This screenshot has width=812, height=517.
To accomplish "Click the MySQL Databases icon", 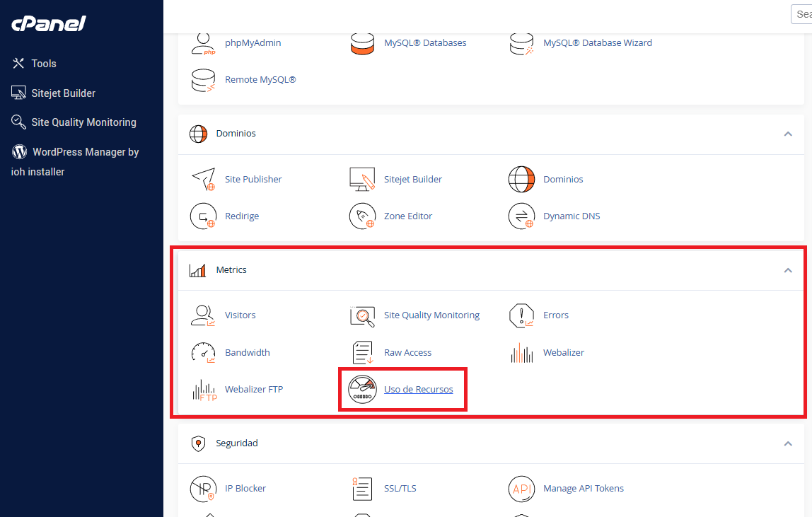I will pos(362,44).
